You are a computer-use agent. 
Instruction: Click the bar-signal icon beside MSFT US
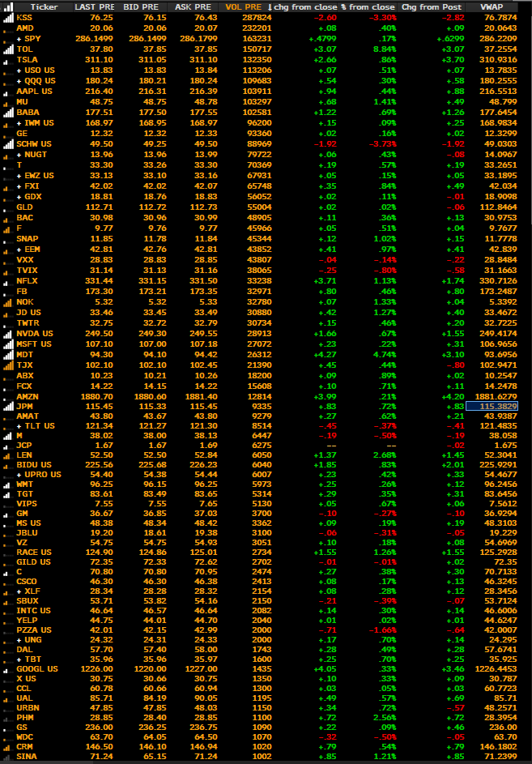(x=8, y=344)
